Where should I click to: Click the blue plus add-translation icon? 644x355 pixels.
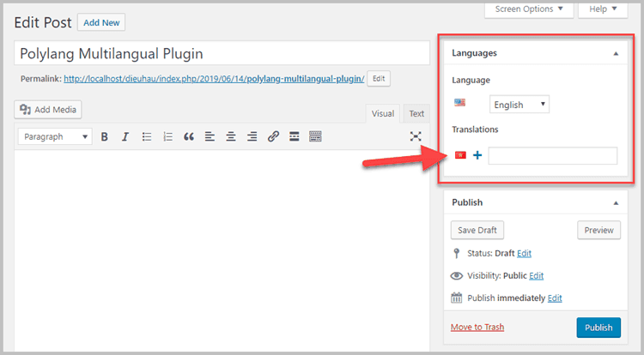coord(477,155)
